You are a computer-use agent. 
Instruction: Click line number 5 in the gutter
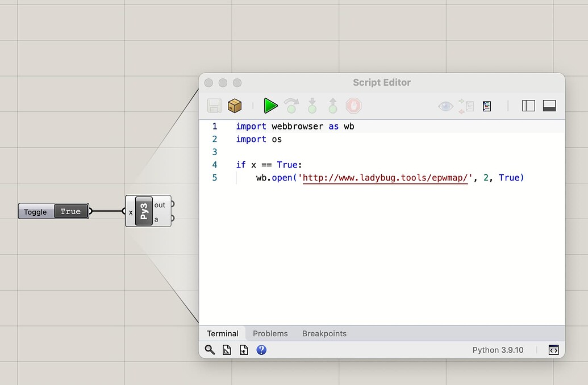coord(215,177)
